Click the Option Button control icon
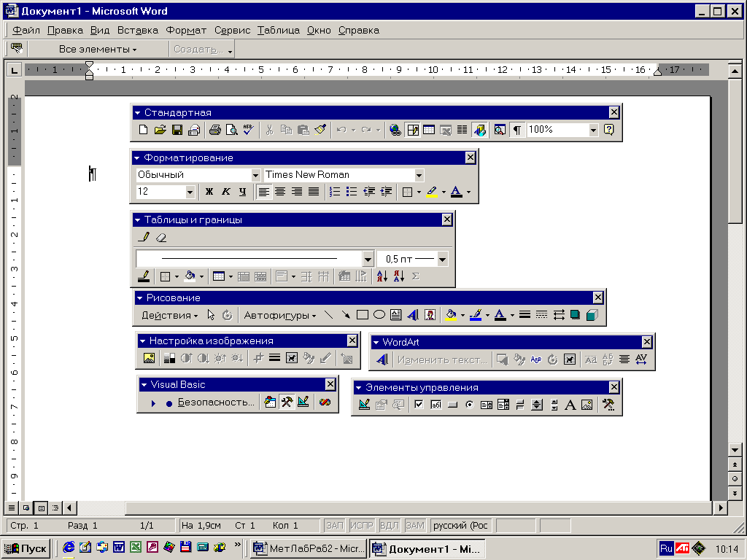The height and width of the screenshot is (560, 747). (x=470, y=405)
